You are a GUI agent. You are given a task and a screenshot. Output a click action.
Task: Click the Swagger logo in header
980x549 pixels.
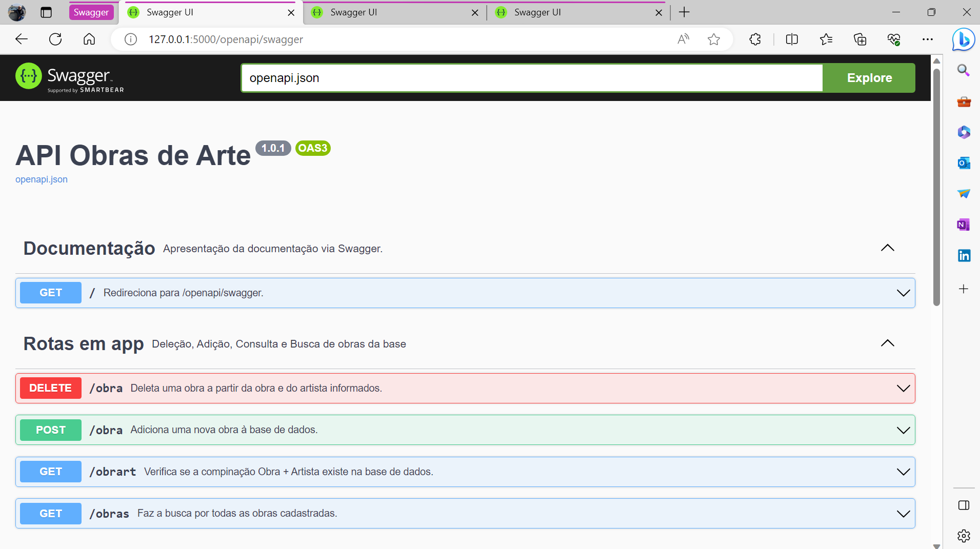coord(70,78)
